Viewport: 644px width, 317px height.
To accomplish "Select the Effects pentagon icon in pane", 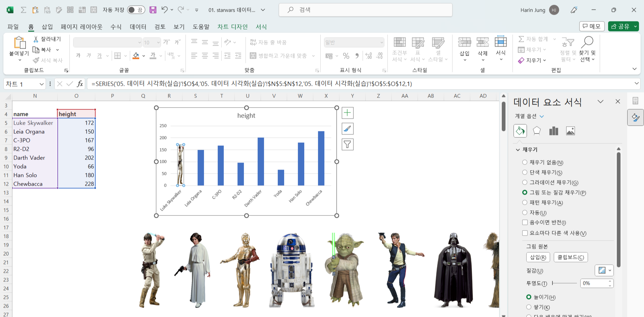I will pyautogui.click(x=537, y=131).
